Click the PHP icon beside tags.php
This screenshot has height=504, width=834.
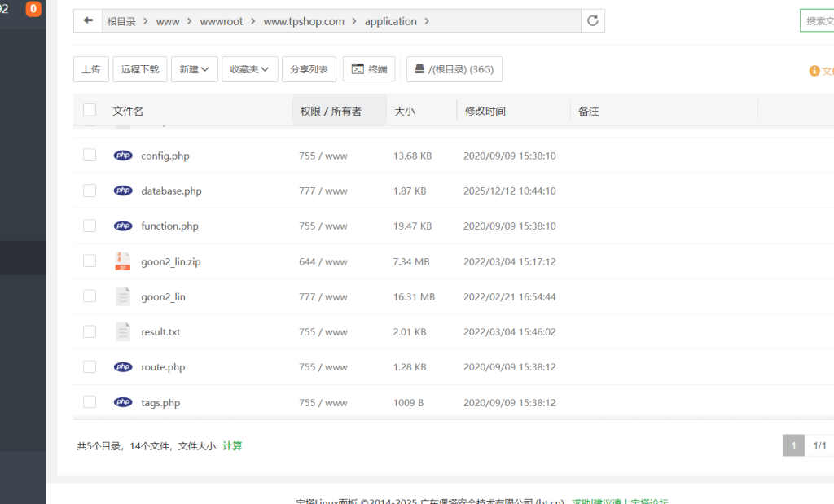pyautogui.click(x=123, y=402)
